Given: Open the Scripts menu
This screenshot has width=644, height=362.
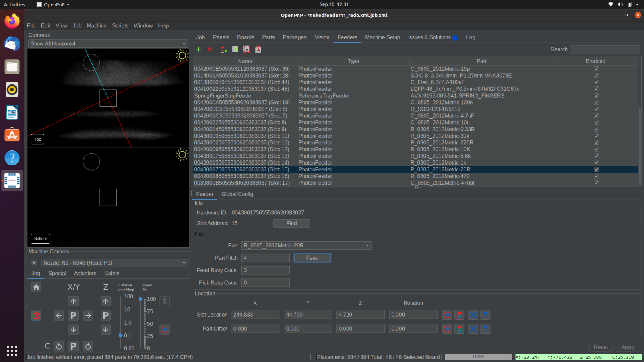Looking at the screenshot, I should (120, 25).
